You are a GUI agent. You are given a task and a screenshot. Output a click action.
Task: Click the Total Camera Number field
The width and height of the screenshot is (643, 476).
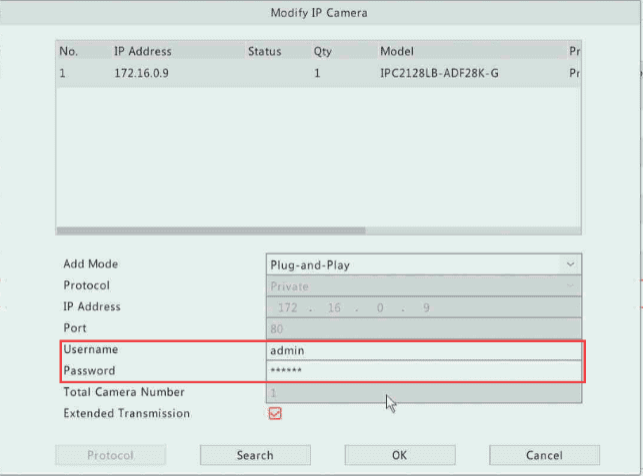point(422,393)
